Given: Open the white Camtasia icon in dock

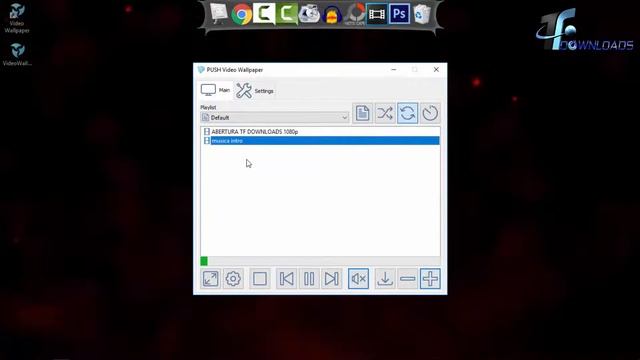Looking at the screenshot, I should [264, 14].
